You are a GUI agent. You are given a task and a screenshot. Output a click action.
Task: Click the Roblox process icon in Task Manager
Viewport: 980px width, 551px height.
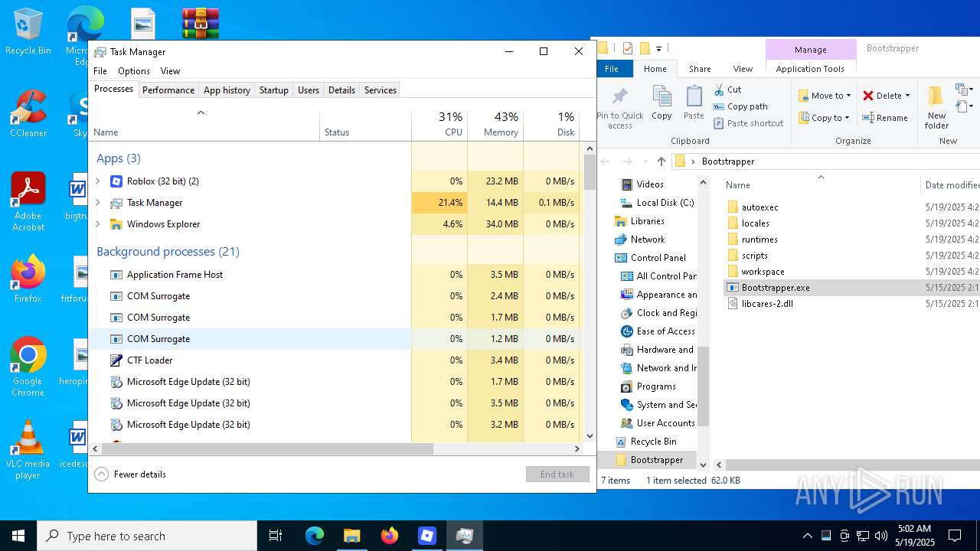tap(116, 181)
